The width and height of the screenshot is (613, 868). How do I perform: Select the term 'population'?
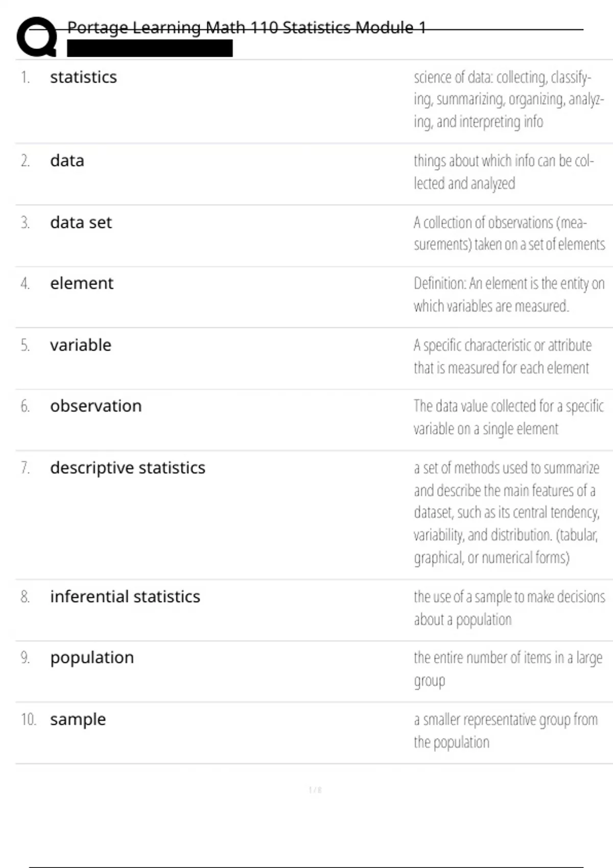point(92,658)
